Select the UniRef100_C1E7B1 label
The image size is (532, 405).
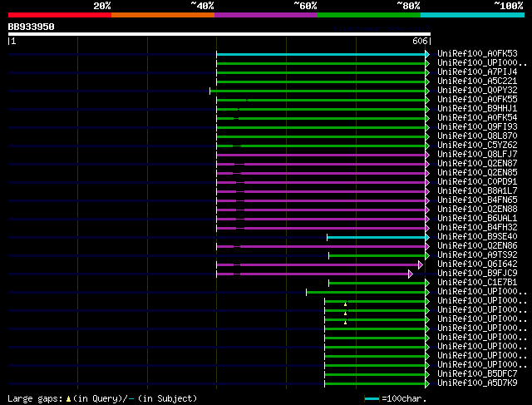click(x=477, y=283)
